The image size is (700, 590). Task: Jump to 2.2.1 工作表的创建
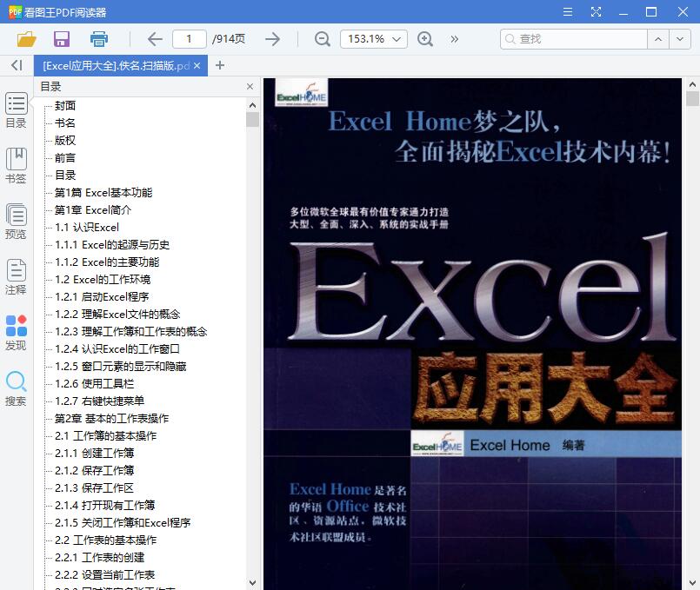99,558
